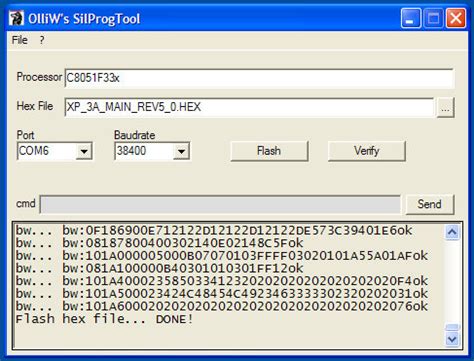
Task: Click log line bw:081A100000B40301
Action: [159, 268]
